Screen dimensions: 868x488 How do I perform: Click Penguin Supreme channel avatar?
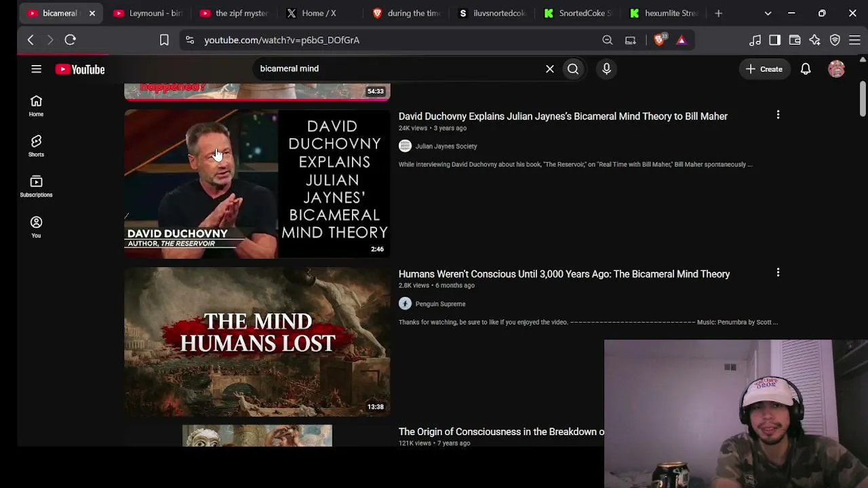pos(405,304)
